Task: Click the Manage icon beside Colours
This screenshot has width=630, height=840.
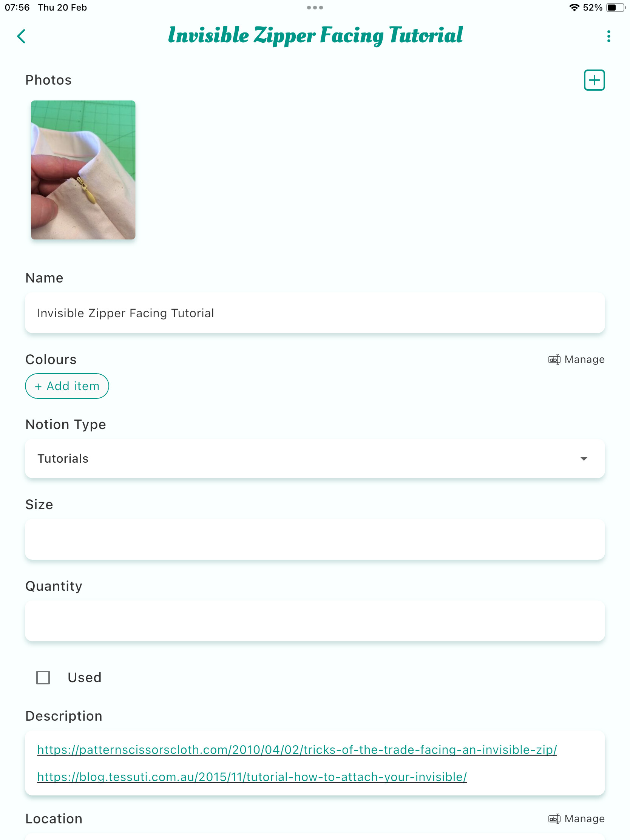Action: (554, 359)
